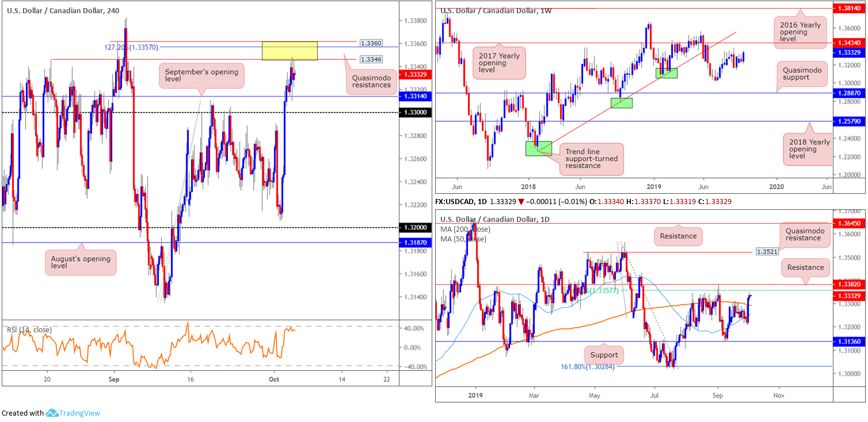This screenshot has width=868, height=422.
Task: Click the blue 1.25790 tag on the weekly chart
Action: pos(850,121)
